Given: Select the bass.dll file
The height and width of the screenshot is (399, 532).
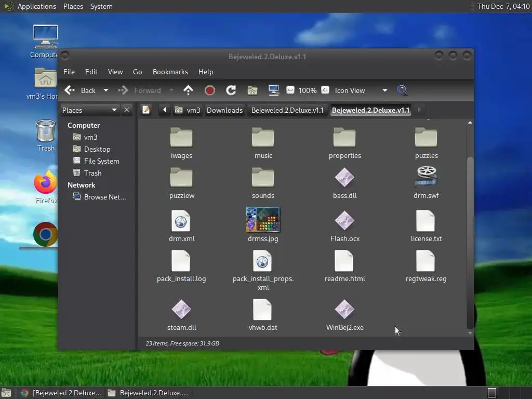Looking at the screenshot, I should tap(345, 183).
